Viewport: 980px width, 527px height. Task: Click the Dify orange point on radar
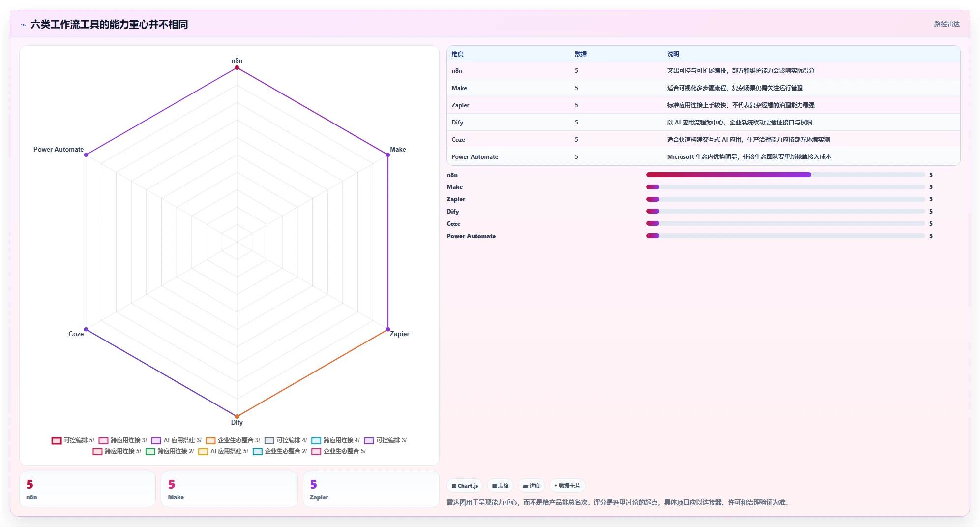click(x=237, y=416)
